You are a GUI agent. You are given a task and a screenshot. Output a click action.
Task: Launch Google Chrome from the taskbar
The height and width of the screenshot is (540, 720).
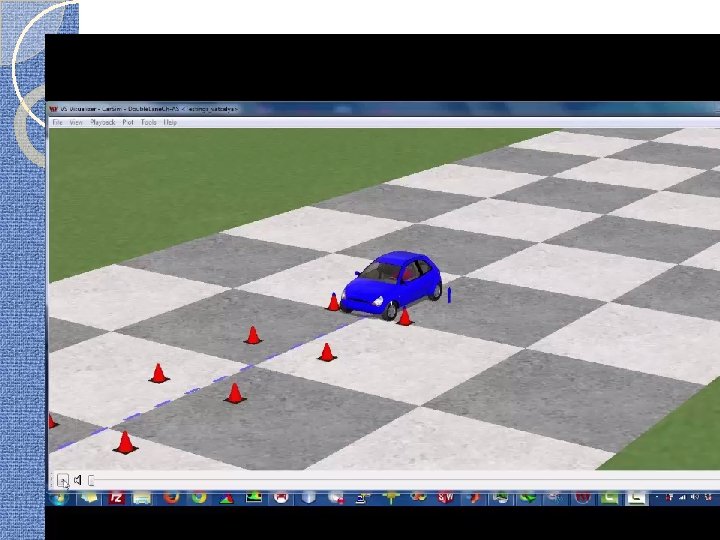[x=199, y=498]
